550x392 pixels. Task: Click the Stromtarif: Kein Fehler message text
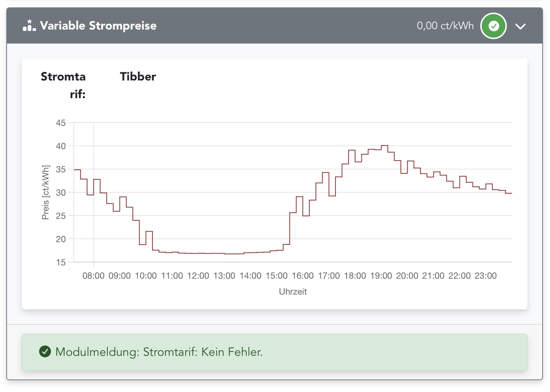[159, 352]
